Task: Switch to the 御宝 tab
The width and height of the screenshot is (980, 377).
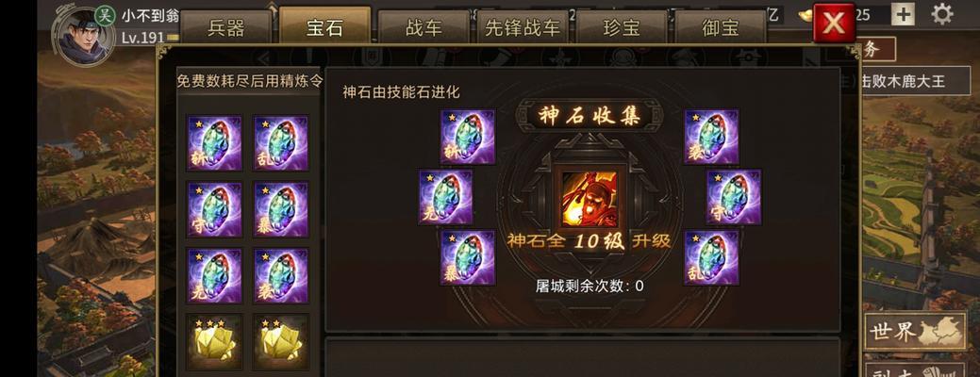Action: [x=721, y=27]
